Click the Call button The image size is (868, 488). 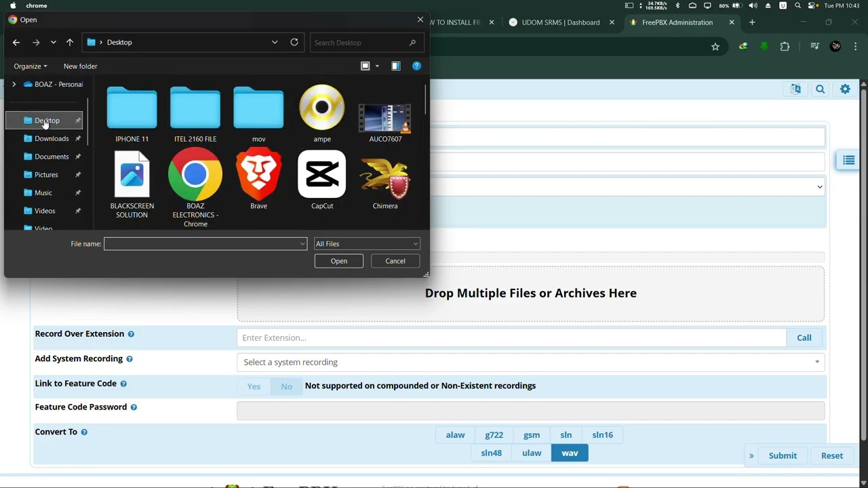tap(804, 338)
